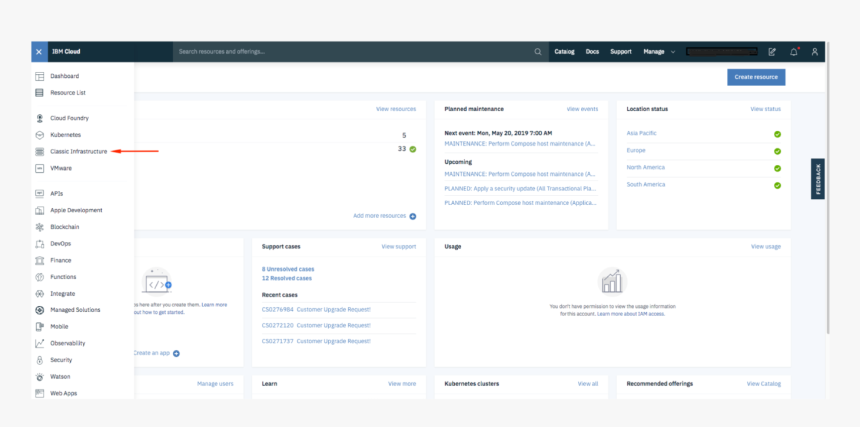Open notifications bell icon in header
Image resolution: width=860 pixels, height=427 pixels.
794,51
